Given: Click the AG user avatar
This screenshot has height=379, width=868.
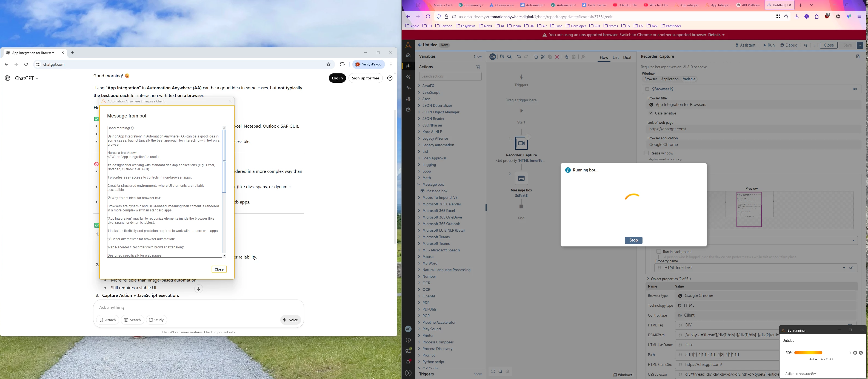Looking at the screenshot, I should point(408,329).
